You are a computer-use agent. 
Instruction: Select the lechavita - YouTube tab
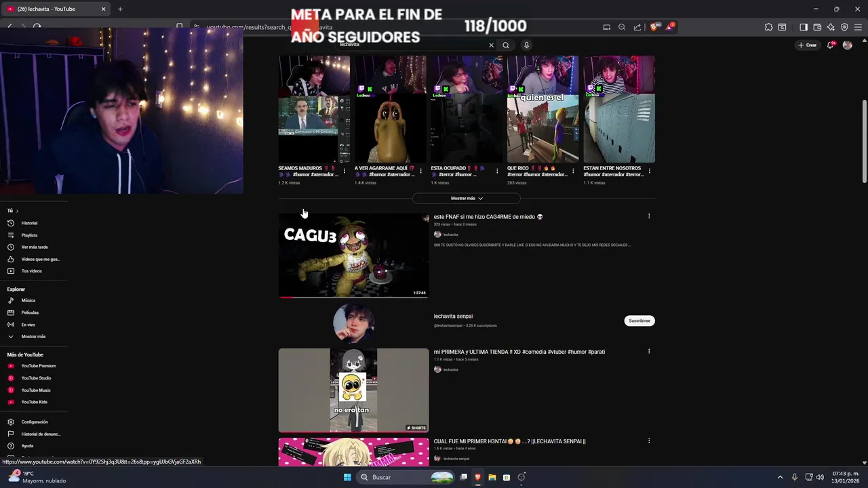coord(56,9)
